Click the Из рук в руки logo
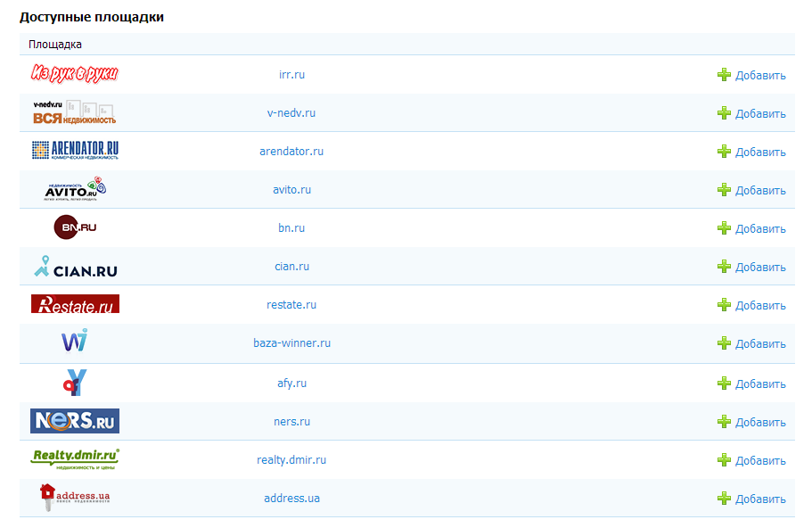The image size is (812, 528). click(x=75, y=73)
